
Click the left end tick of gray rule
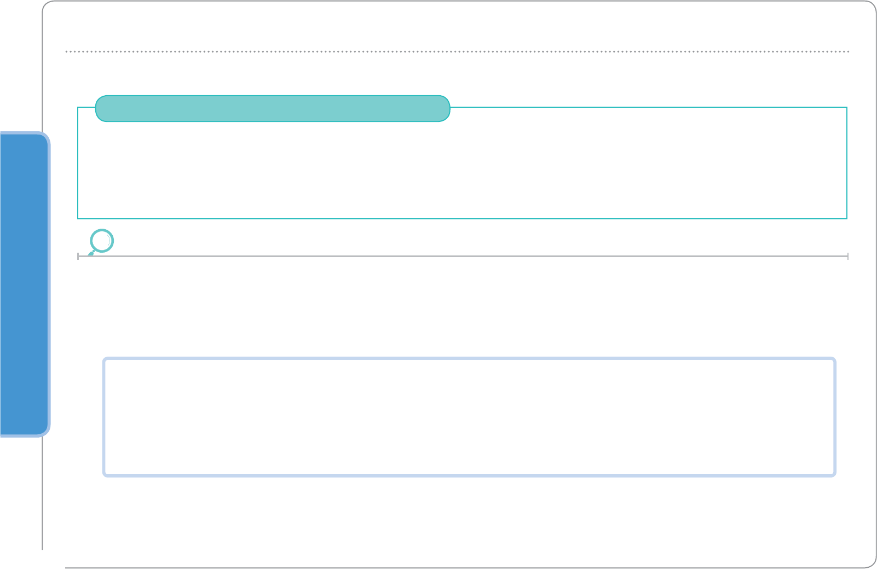(78, 255)
